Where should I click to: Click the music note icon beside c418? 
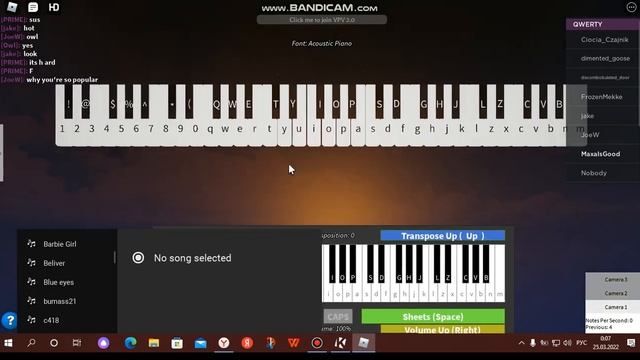pyautogui.click(x=31, y=320)
